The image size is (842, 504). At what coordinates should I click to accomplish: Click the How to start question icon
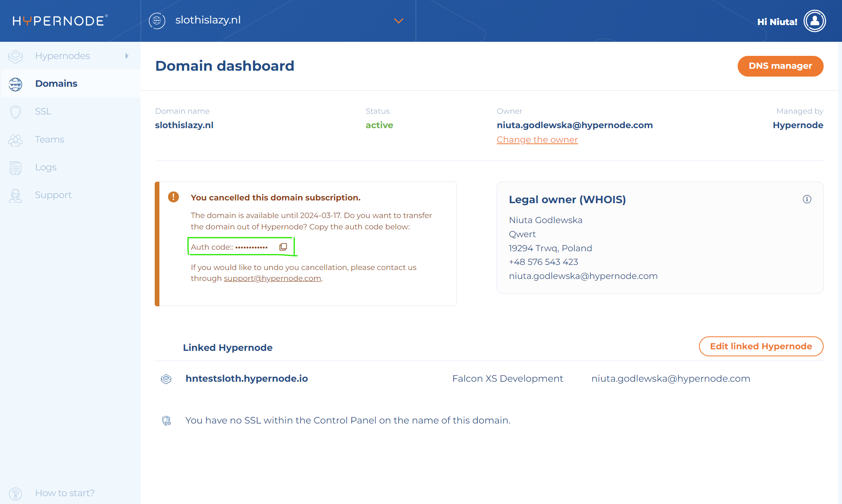16,493
